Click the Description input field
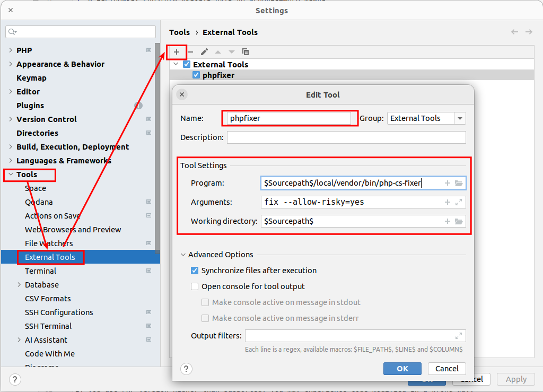543x392 pixels. point(345,137)
